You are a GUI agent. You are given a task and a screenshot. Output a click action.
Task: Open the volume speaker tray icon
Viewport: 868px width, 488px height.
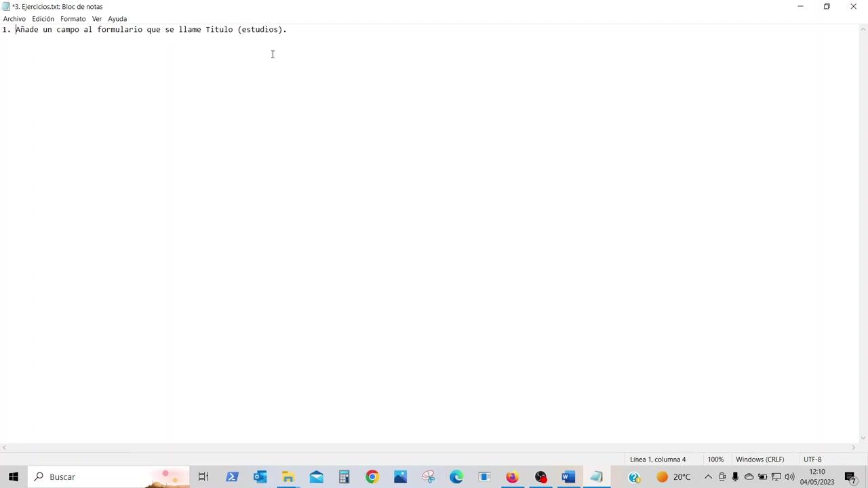[x=790, y=477]
